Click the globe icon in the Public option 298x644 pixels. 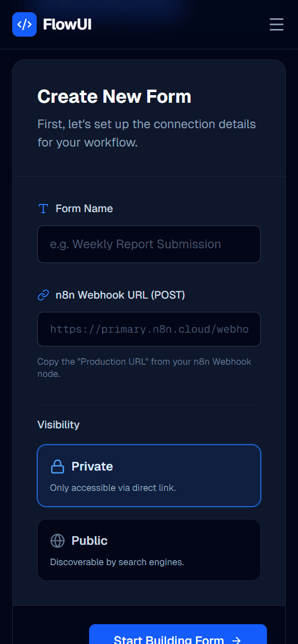58,540
